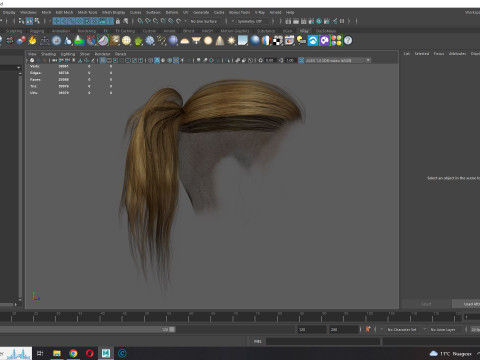Click the Select button in Attribute Editor
The height and width of the screenshot is (360, 480).
(x=426, y=304)
